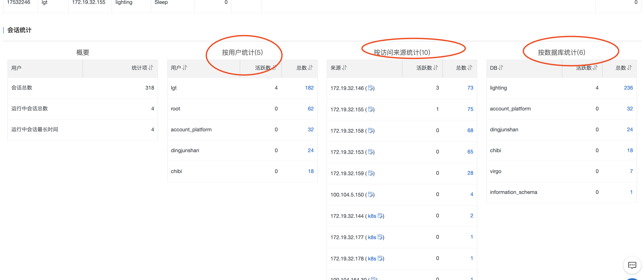
Task: Select the 318 session total value
Action: click(x=150, y=88)
